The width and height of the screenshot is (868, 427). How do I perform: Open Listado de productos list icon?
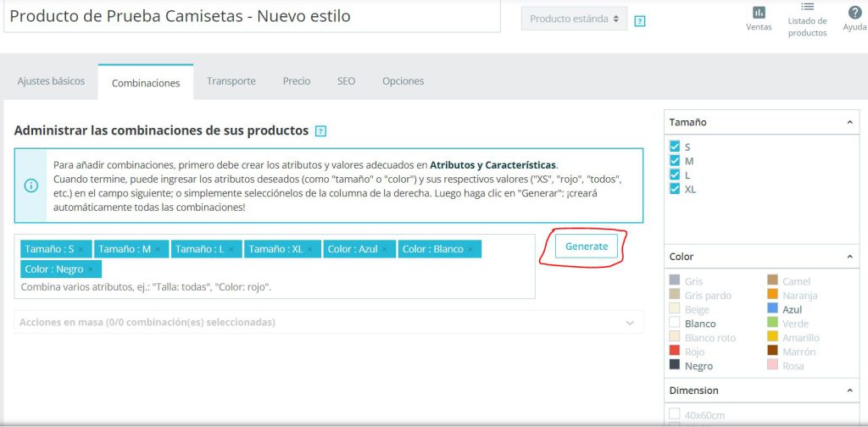[x=807, y=7]
